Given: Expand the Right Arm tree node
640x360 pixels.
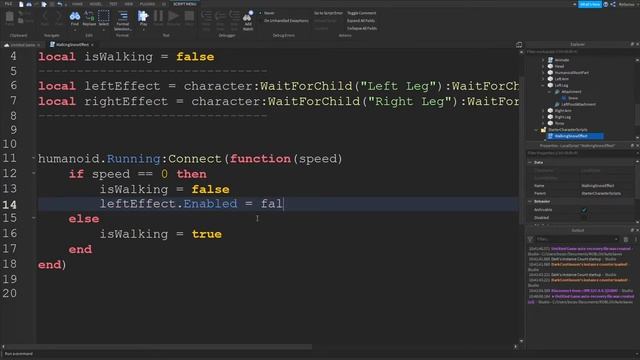Looking at the screenshot, I should 543,111.
